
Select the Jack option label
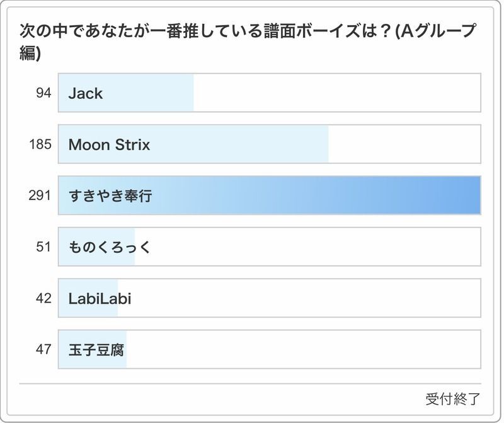pyautogui.click(x=86, y=94)
